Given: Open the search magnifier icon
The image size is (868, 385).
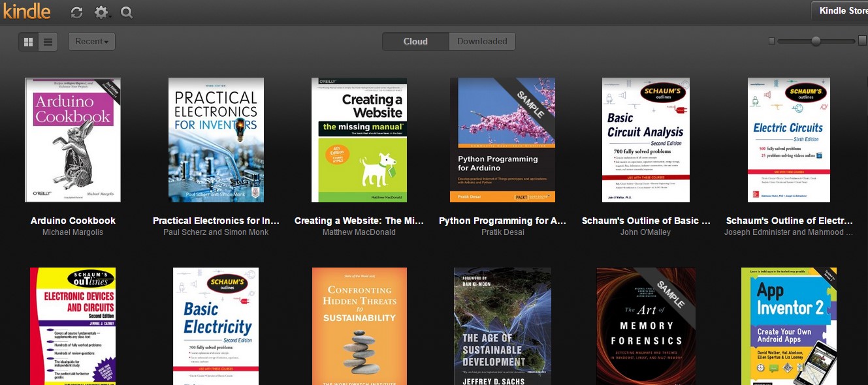Looking at the screenshot, I should tap(127, 12).
